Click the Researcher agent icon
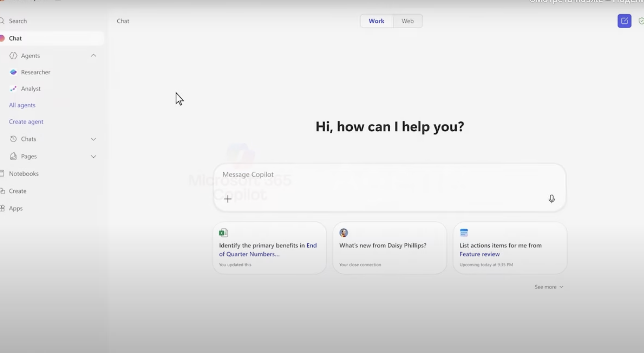644x353 pixels. (13, 72)
